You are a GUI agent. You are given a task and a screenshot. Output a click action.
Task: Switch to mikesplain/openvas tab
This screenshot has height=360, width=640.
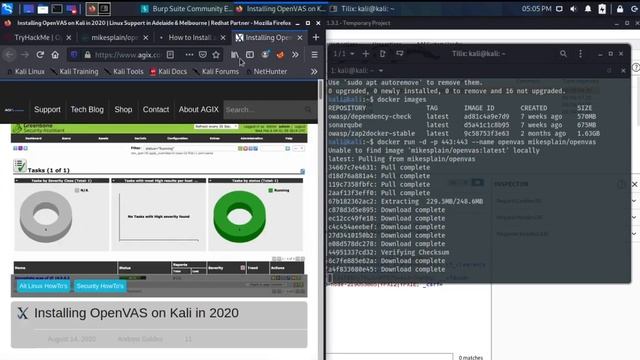[115, 38]
